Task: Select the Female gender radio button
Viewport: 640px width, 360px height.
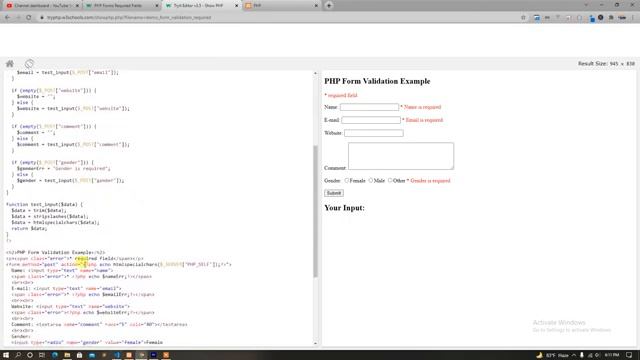Action: tap(347, 180)
